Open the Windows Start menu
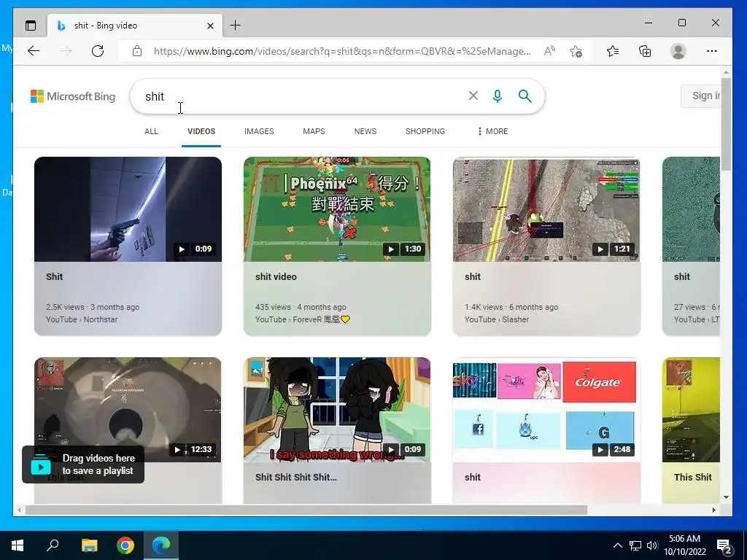 (18, 545)
